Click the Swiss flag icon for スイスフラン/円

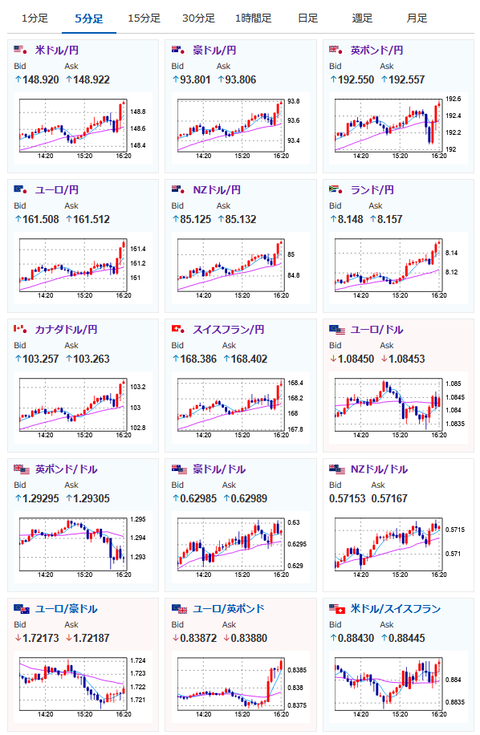point(178,329)
